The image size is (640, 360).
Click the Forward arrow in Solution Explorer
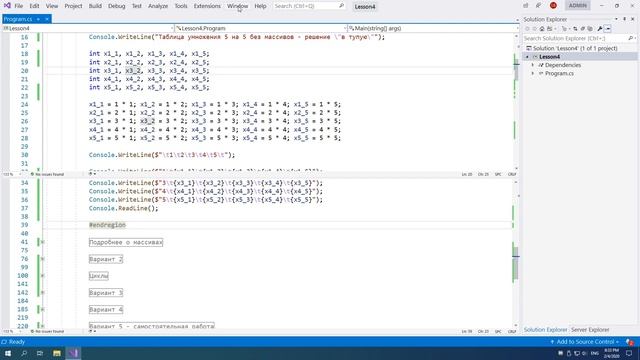coord(534,29)
